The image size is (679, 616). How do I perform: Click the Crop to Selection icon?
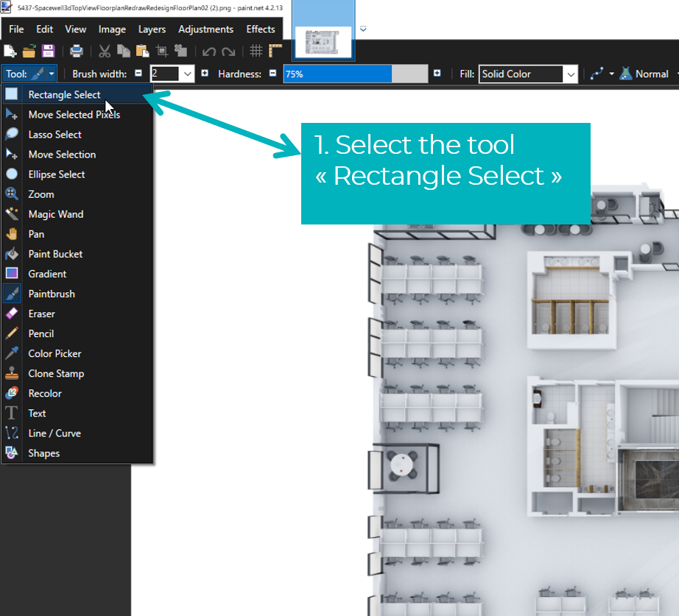click(x=161, y=51)
